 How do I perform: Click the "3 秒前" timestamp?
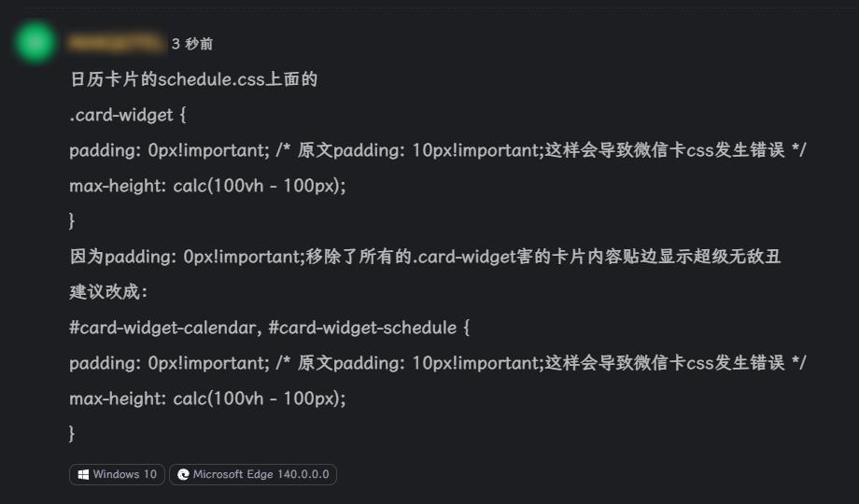191,44
